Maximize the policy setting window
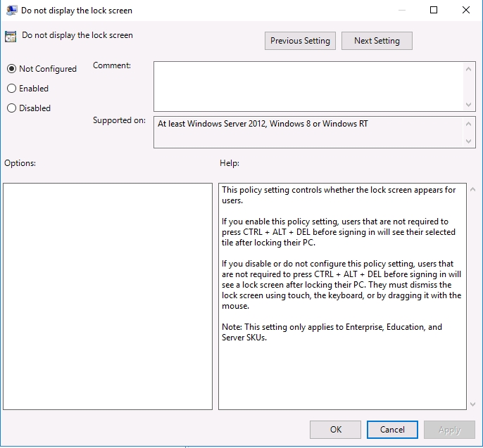The width and height of the screenshot is (483, 448). click(434, 11)
